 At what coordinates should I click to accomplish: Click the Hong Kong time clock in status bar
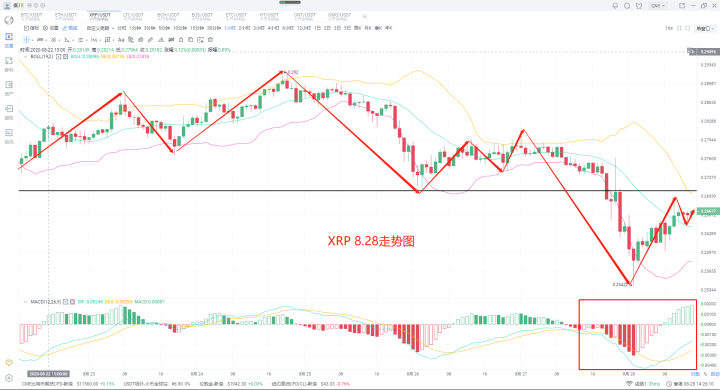click(691, 384)
